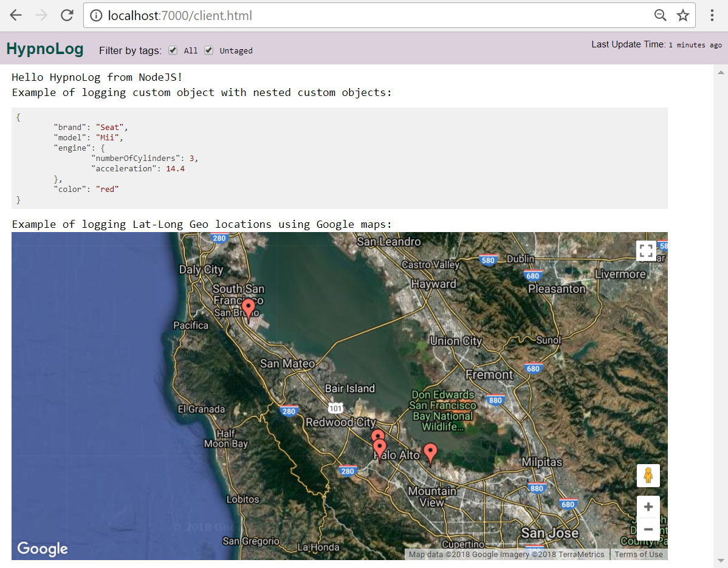Zoom out the map with minus button
Screen dimensions: 728x568
tap(648, 530)
